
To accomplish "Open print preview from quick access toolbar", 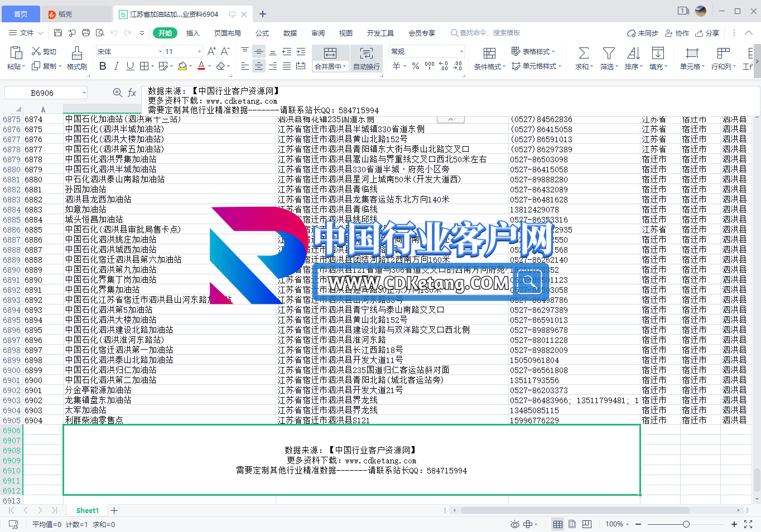I will (100, 33).
